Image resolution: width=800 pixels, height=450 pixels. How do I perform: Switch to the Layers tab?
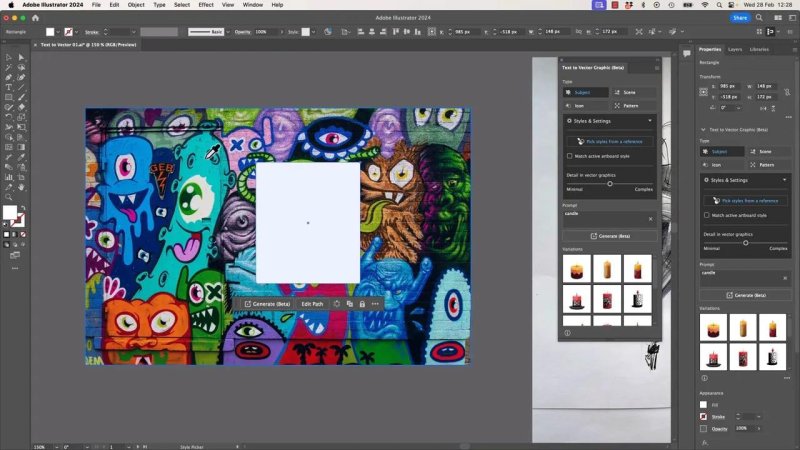coord(735,49)
